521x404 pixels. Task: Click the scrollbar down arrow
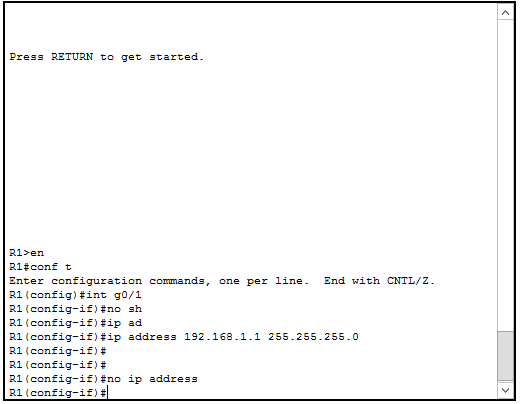(505, 390)
